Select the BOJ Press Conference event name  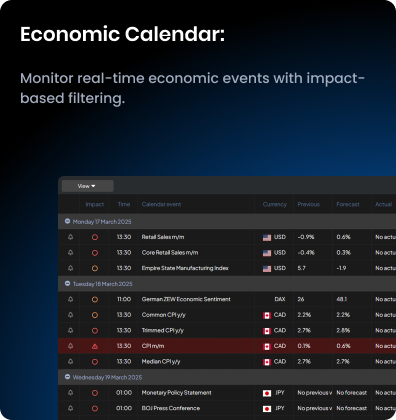click(x=171, y=408)
